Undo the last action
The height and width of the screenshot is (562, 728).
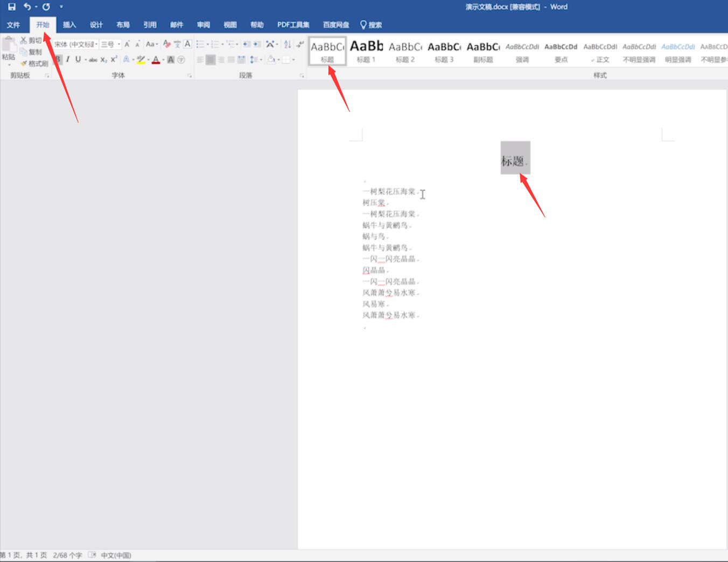[27, 7]
